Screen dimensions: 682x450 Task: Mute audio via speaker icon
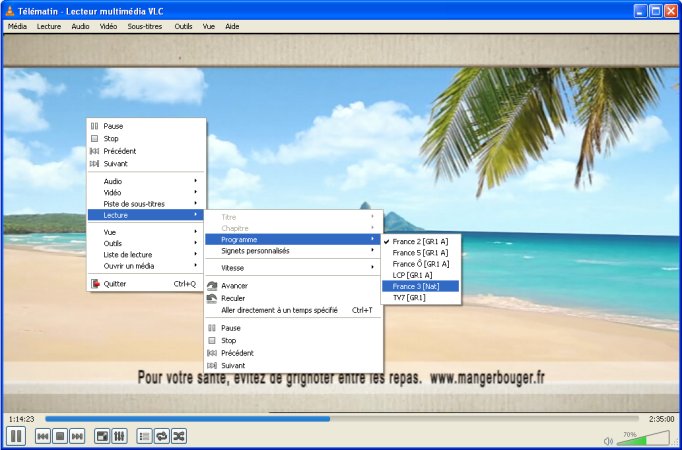[608, 441]
